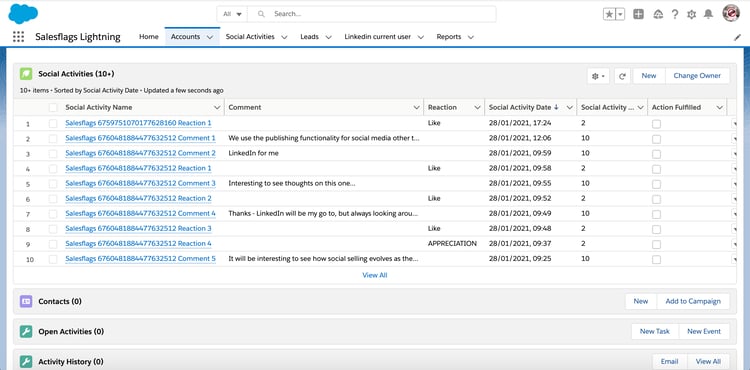Click the magnifier search icon
The width and height of the screenshot is (750, 370).
pyautogui.click(x=261, y=14)
